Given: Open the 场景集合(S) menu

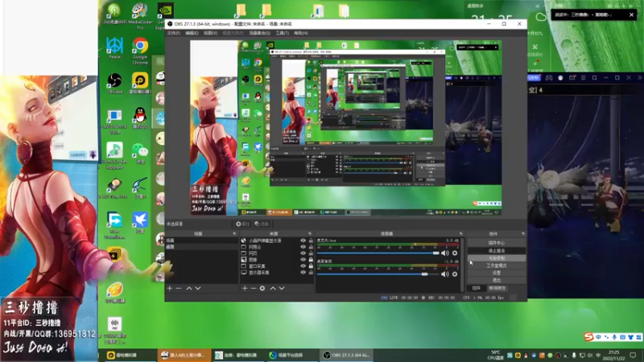Looking at the screenshot, I should pos(259,33).
